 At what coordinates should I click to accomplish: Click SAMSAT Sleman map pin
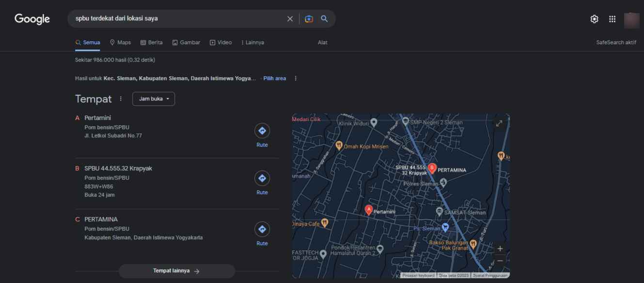(439, 211)
